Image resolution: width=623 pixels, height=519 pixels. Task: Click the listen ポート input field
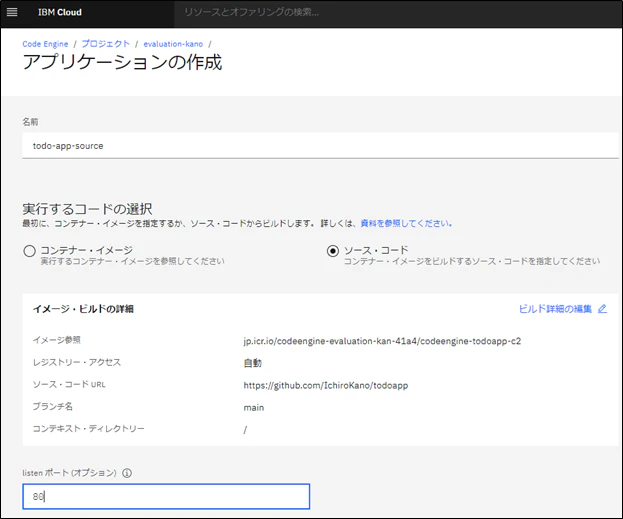(166, 496)
